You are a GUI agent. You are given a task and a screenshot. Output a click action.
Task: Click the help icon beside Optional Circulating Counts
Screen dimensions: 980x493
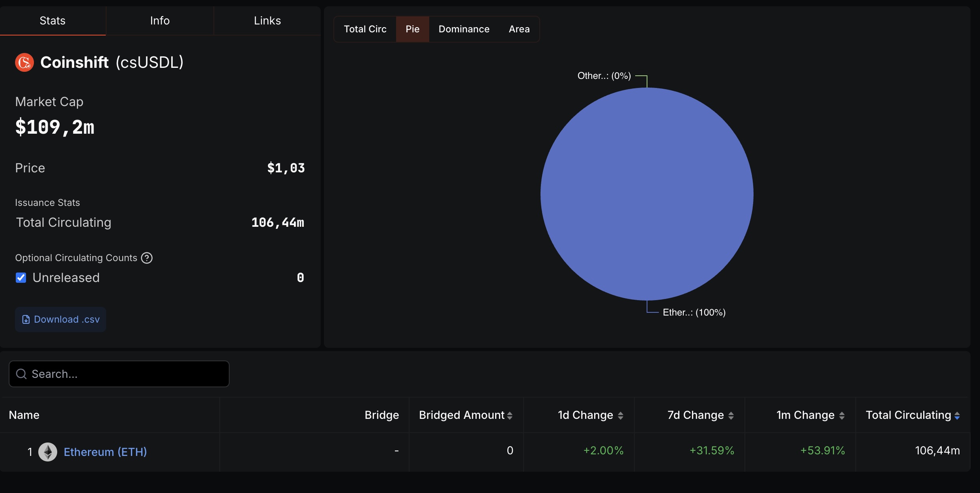[147, 258]
